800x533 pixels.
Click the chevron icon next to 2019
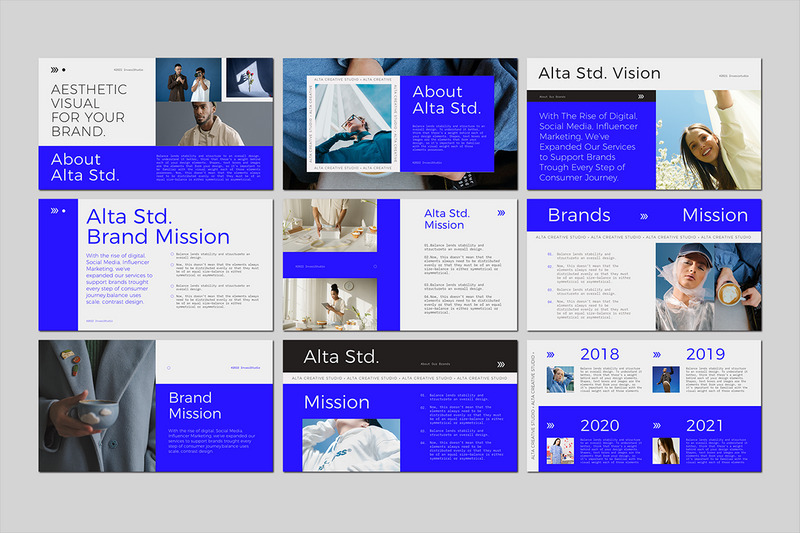coord(657,354)
